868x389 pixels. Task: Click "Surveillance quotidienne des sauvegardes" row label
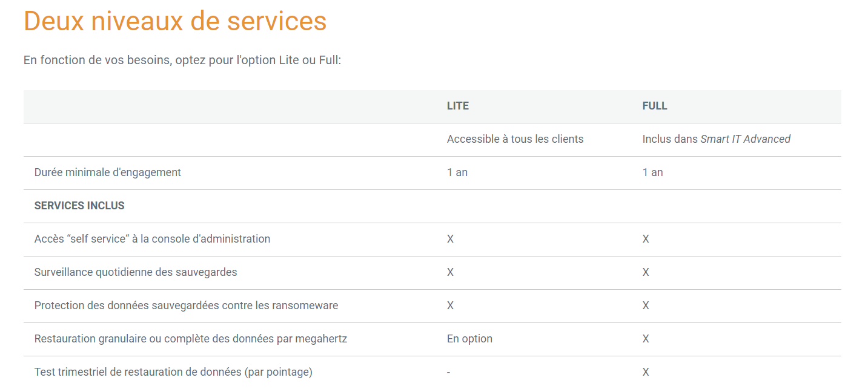click(x=136, y=272)
